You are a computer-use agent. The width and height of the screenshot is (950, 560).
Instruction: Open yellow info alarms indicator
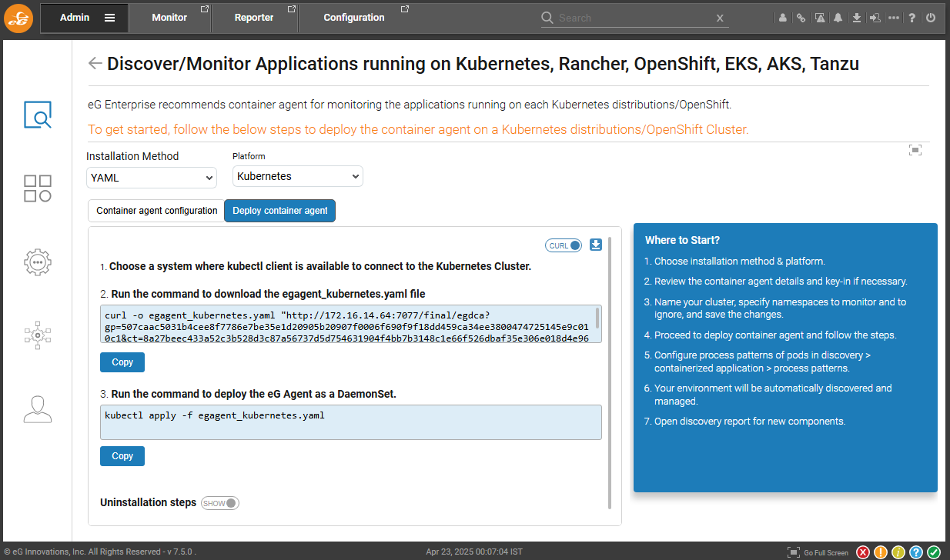(x=898, y=552)
